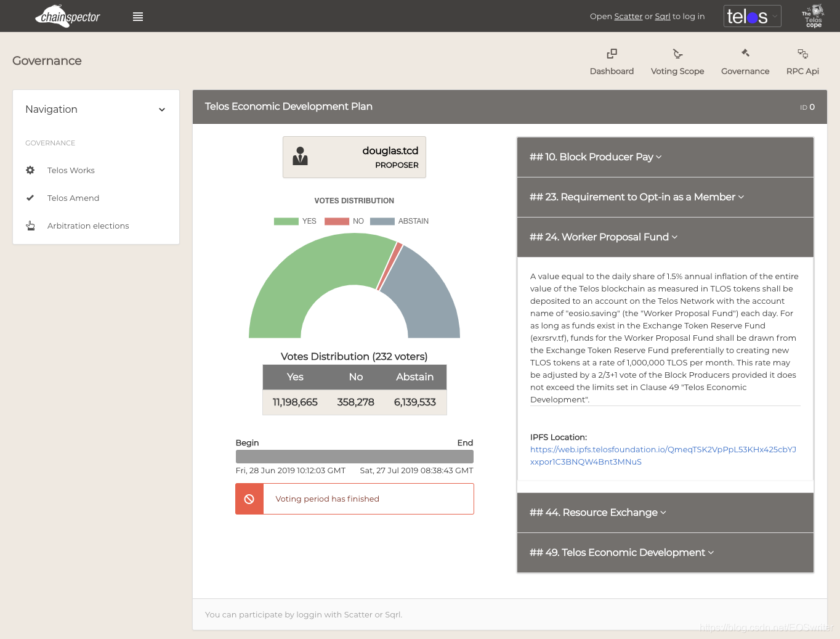Viewport: 840px width, 639px height.
Task: Click the Voting period has finished notice
Action: [x=355, y=499]
